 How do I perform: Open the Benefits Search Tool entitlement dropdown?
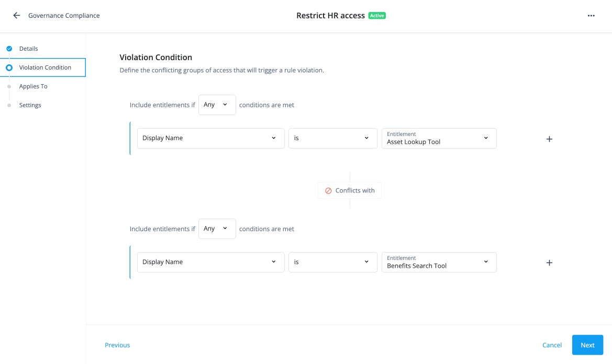(x=439, y=263)
